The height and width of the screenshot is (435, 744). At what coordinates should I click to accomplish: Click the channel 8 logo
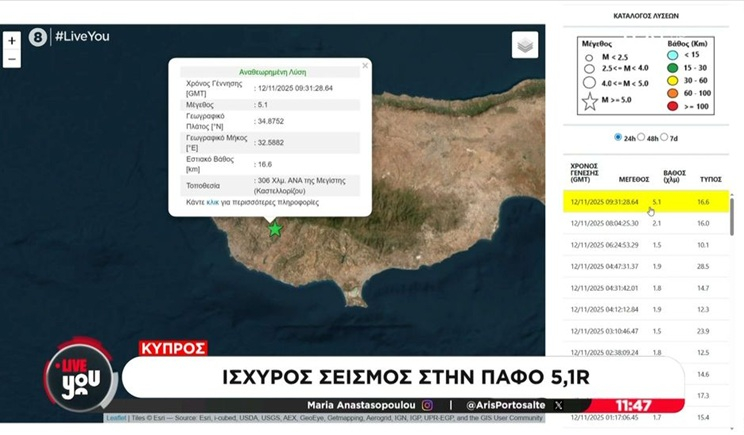coord(38,37)
